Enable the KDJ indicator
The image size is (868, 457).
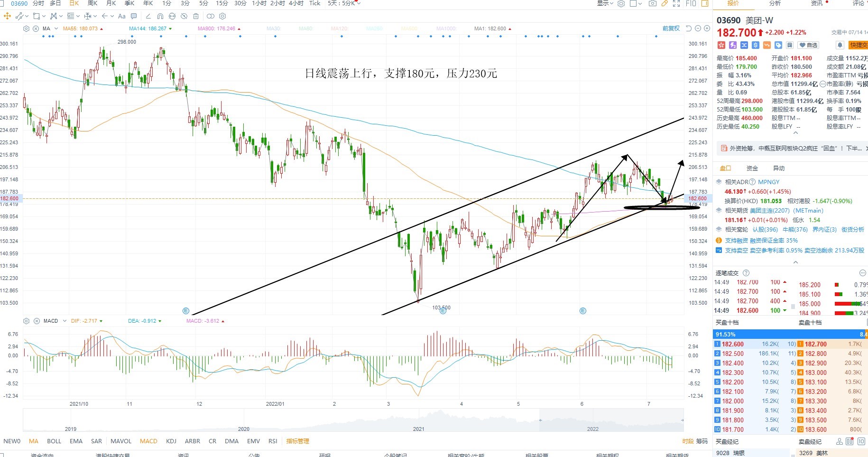[x=171, y=441]
